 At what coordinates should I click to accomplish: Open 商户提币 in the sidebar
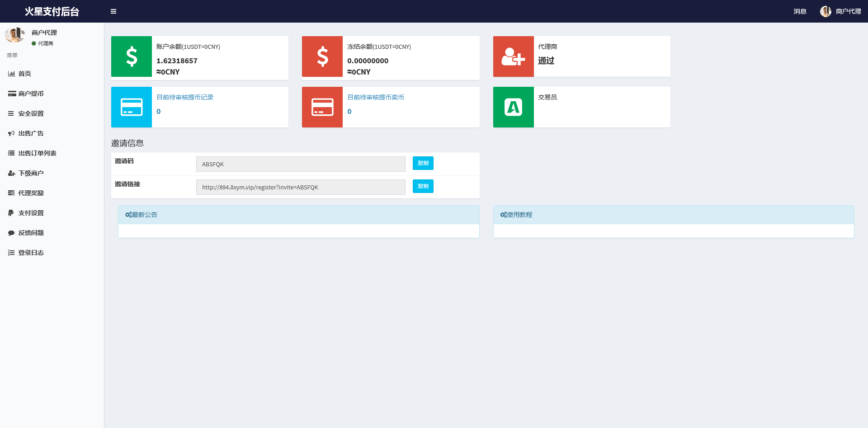(31, 94)
